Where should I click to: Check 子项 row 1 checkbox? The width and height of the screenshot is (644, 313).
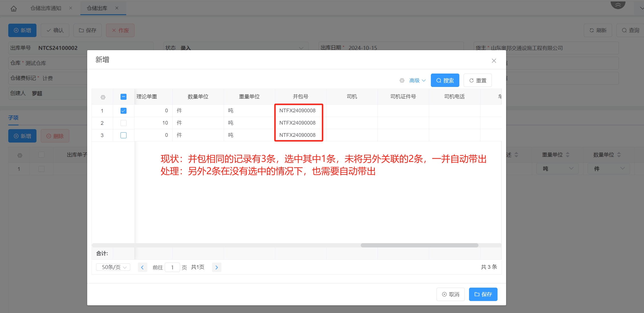pos(41,169)
